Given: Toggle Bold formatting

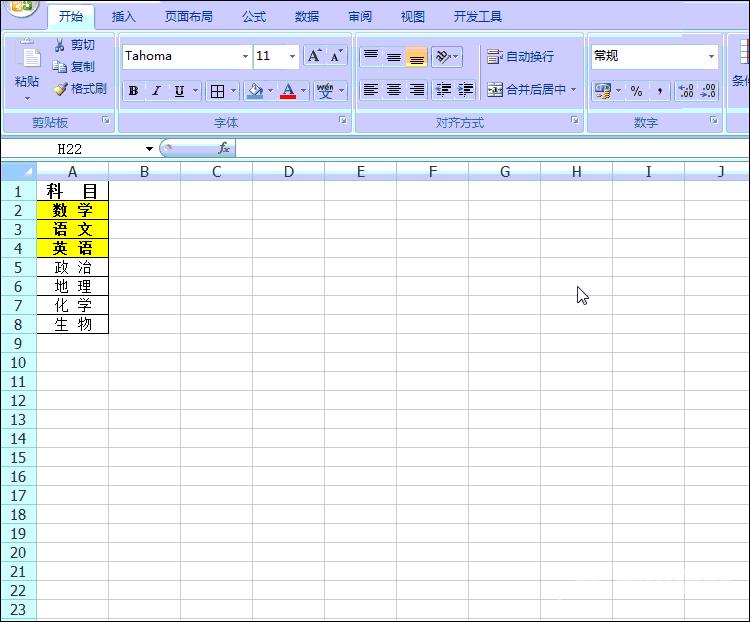Looking at the screenshot, I should coord(133,91).
